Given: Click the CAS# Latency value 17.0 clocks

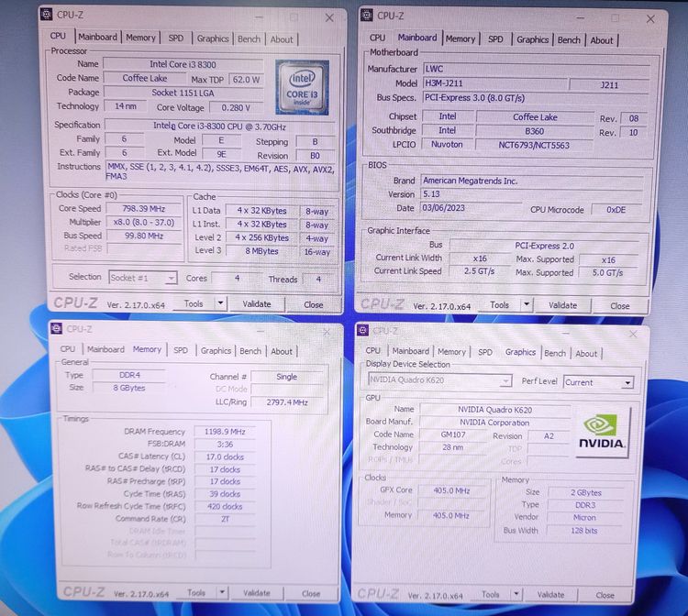Looking at the screenshot, I should click(225, 456).
